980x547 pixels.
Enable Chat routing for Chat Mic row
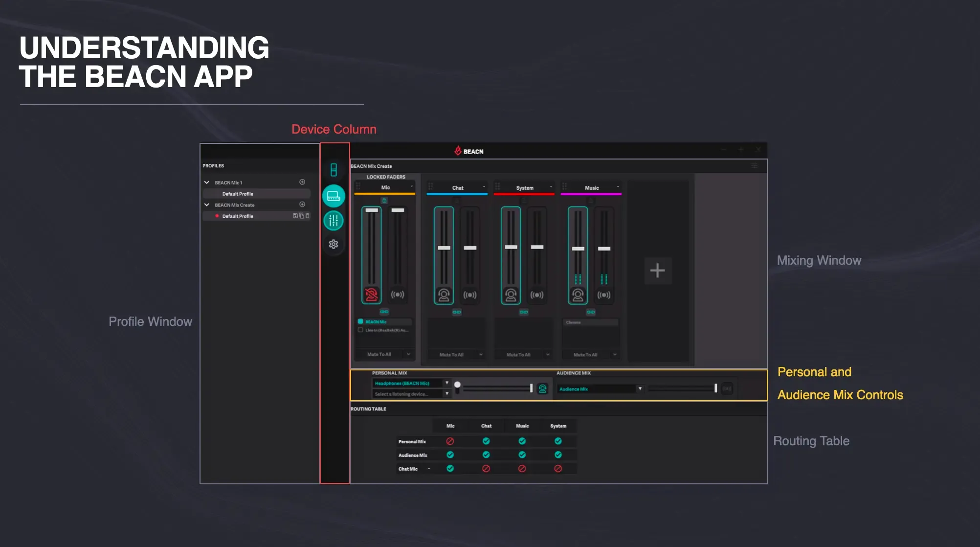pos(486,468)
